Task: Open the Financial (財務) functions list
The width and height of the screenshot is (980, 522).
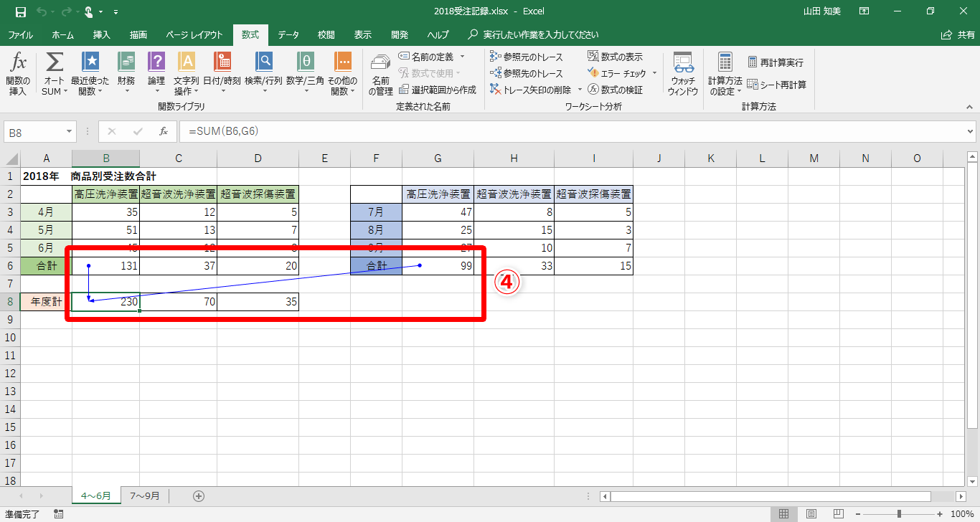Action: pyautogui.click(x=126, y=74)
